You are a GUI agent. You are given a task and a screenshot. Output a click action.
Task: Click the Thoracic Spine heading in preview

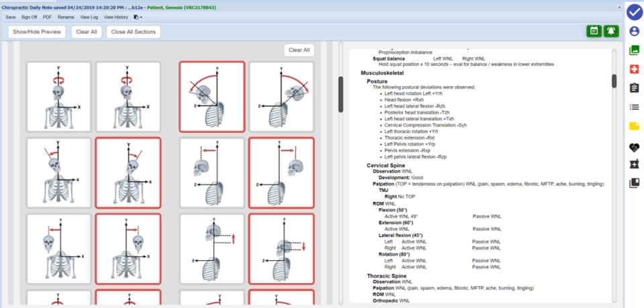(386, 276)
